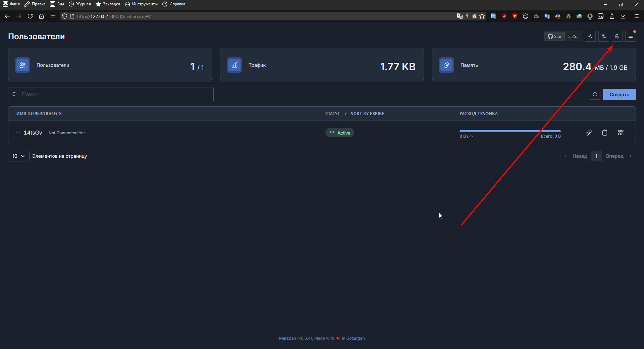Open the Закладки browser menu
Screen dimensions: 644x349
[108, 4]
